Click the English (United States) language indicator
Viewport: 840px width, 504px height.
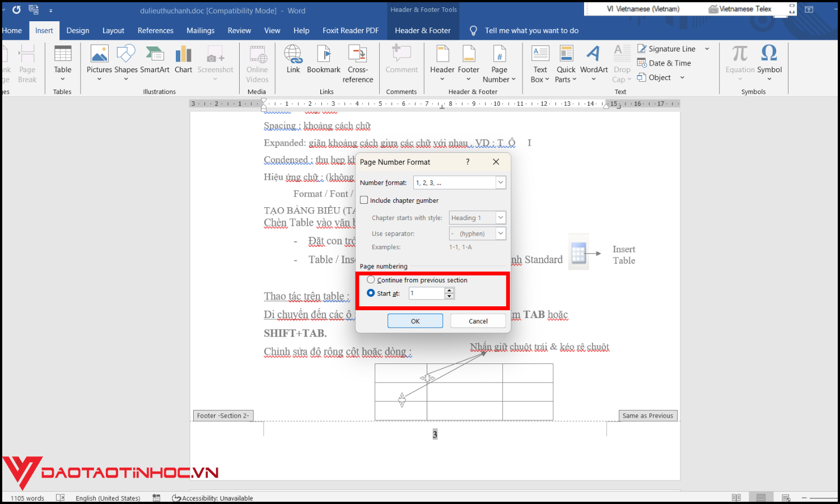(108, 498)
